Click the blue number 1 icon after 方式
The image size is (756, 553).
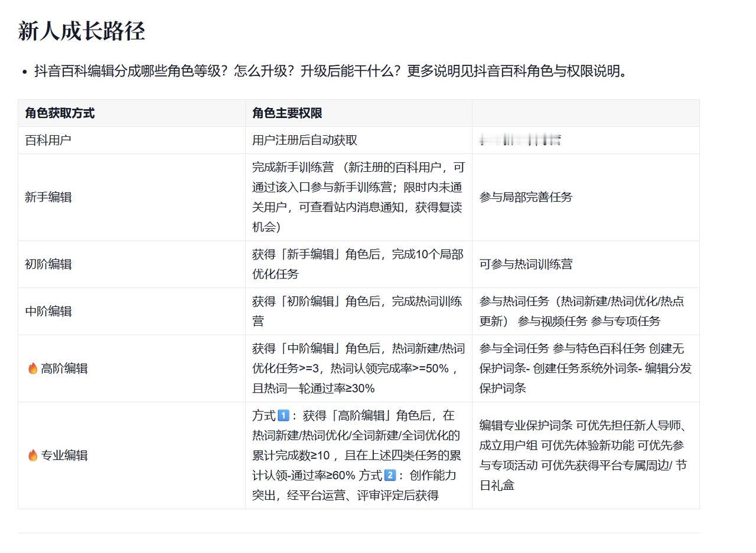tap(283, 415)
